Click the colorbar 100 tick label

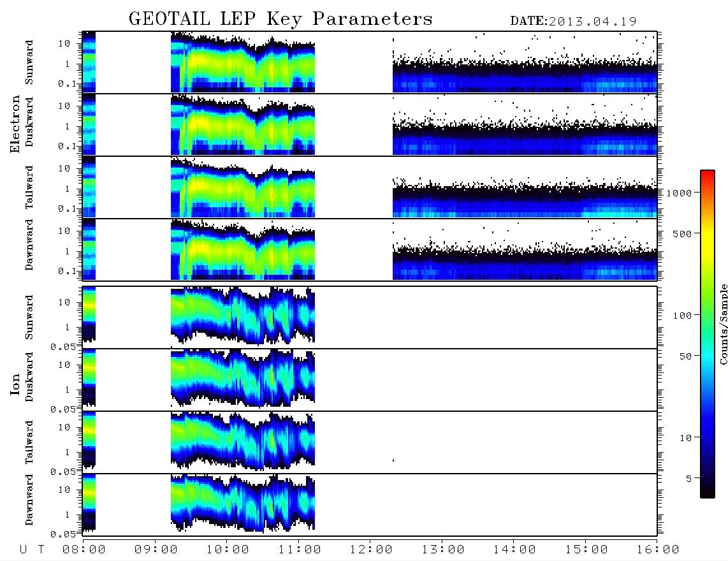point(683,316)
